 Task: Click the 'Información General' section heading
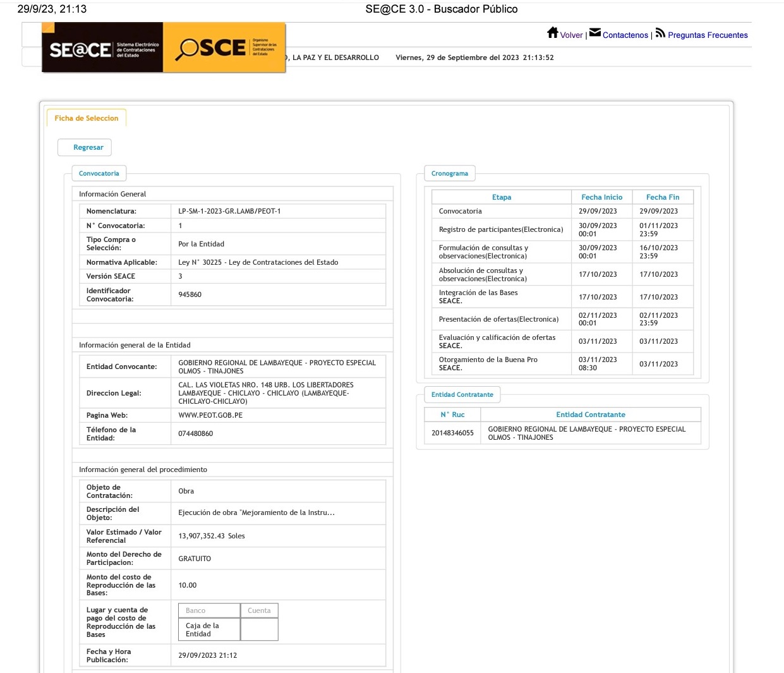tap(112, 194)
